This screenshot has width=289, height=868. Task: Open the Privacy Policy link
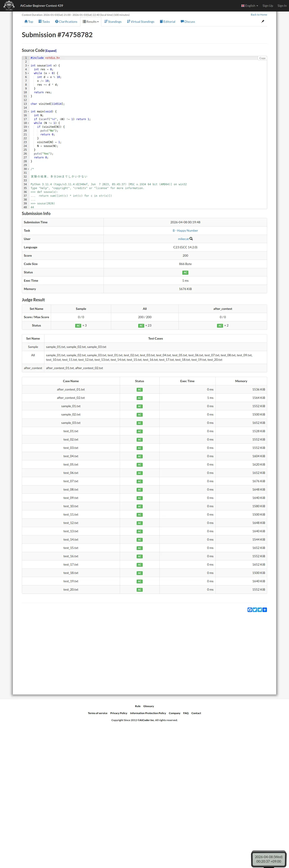point(119,713)
